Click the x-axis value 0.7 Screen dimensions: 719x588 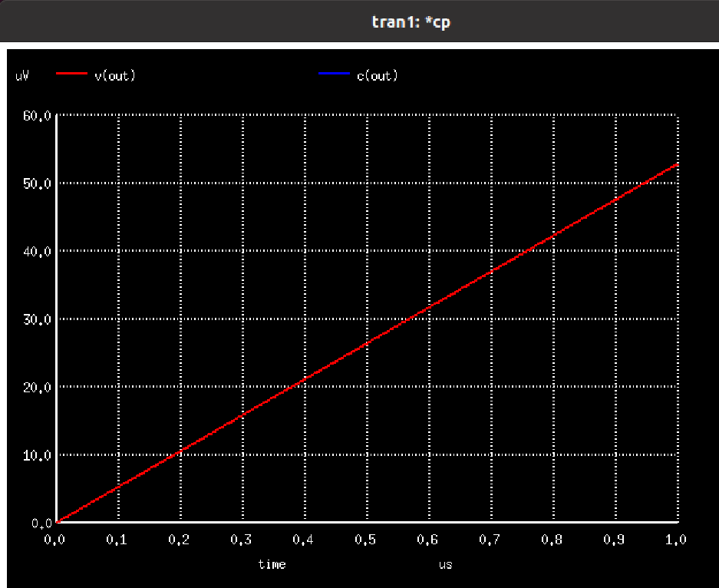pyautogui.click(x=490, y=540)
